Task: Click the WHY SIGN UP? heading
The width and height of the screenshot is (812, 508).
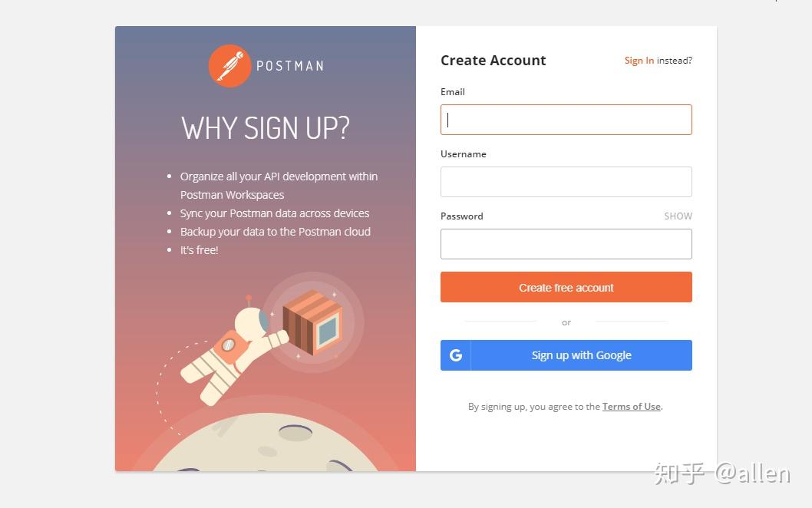Action: coord(265,128)
